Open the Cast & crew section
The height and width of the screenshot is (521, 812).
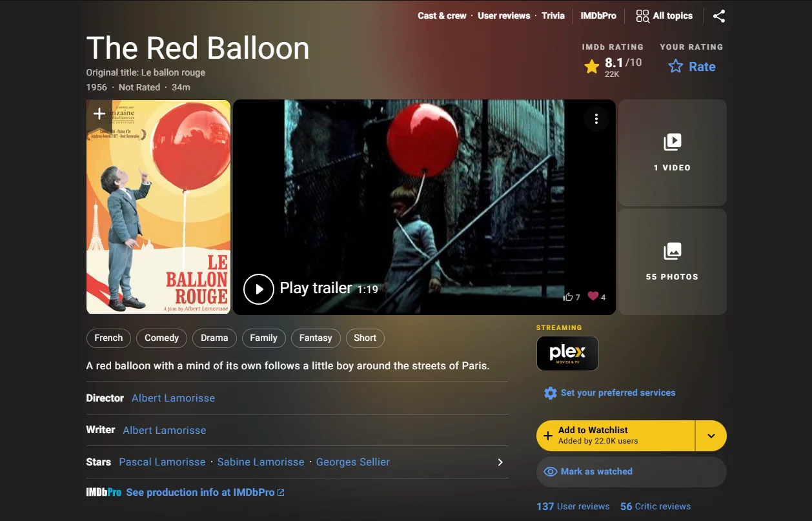[x=442, y=15]
